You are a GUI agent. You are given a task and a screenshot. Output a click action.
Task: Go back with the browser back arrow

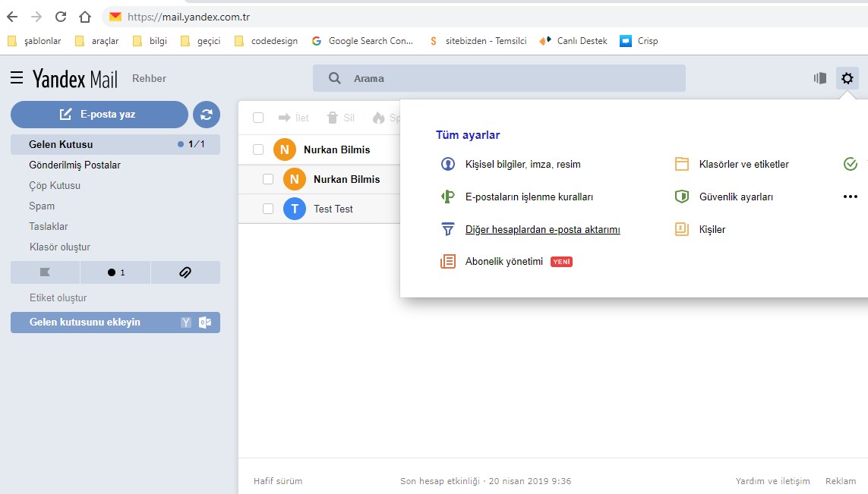[12, 17]
